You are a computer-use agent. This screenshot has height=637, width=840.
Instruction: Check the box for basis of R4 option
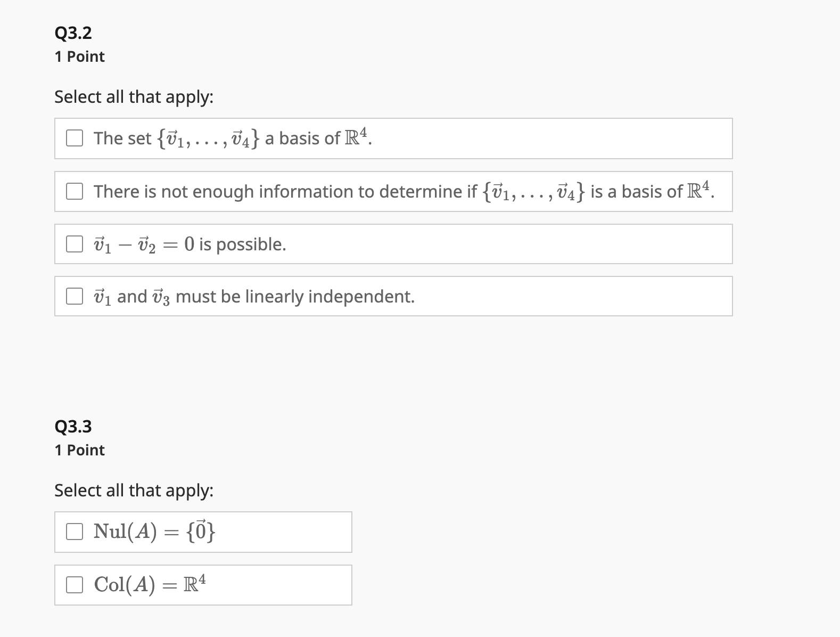point(75,138)
